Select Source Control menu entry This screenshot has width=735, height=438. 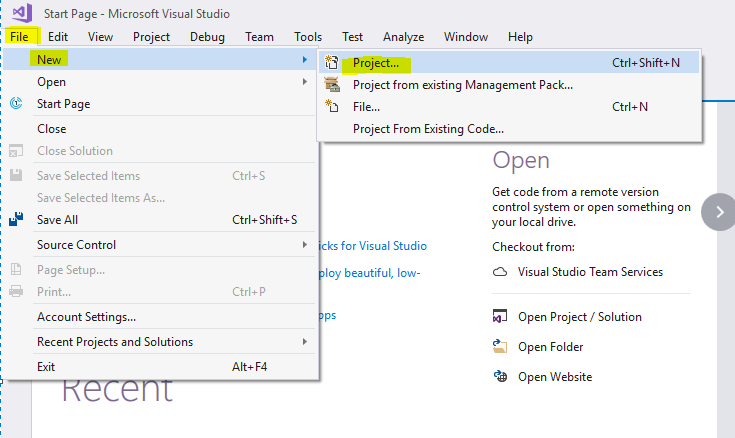pyautogui.click(x=159, y=245)
